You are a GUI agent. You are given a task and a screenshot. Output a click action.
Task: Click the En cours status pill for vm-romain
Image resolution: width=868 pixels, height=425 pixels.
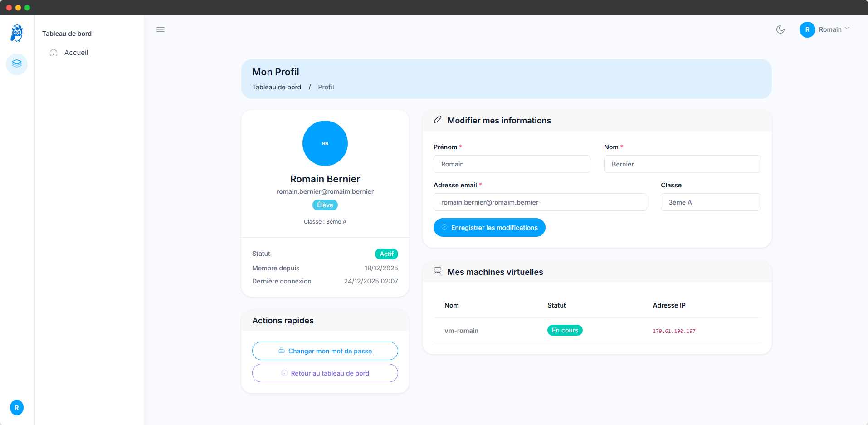point(565,330)
